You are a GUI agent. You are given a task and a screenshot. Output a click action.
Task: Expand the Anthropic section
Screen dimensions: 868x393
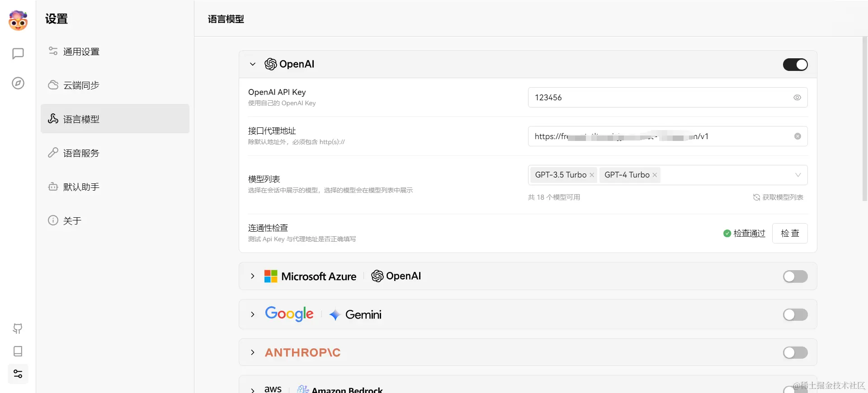253,352
